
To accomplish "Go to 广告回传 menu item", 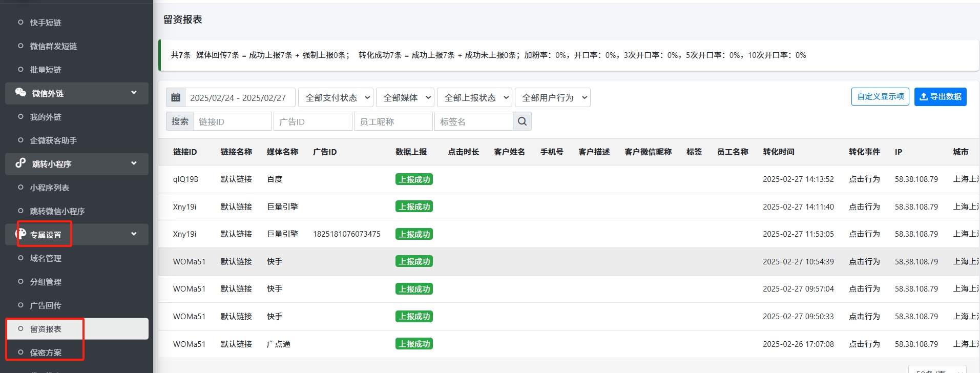I will click(x=46, y=305).
